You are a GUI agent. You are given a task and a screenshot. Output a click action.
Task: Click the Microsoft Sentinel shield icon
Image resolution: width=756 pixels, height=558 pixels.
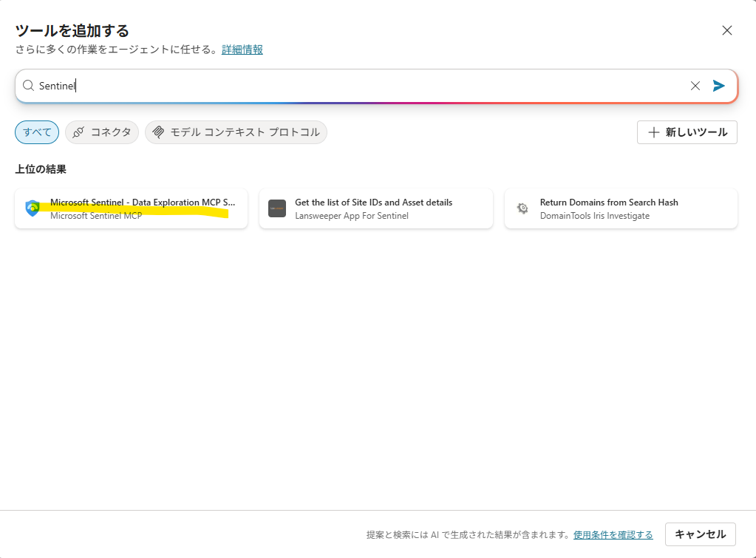(33, 208)
